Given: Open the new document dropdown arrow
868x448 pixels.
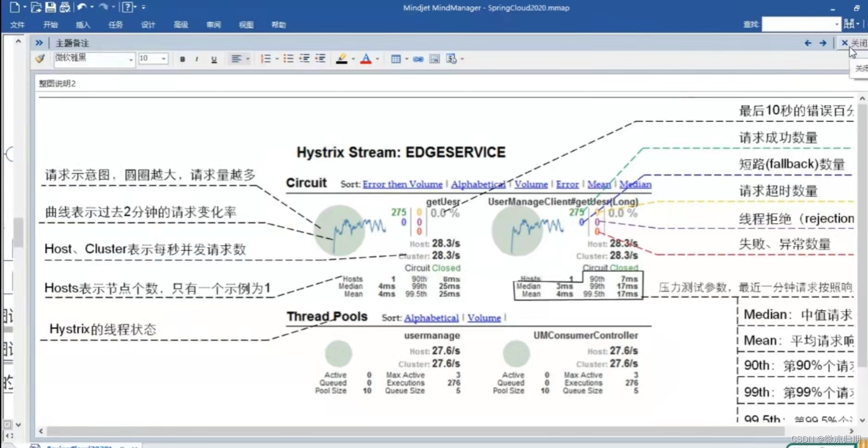Looking at the screenshot, I should pos(25,7).
